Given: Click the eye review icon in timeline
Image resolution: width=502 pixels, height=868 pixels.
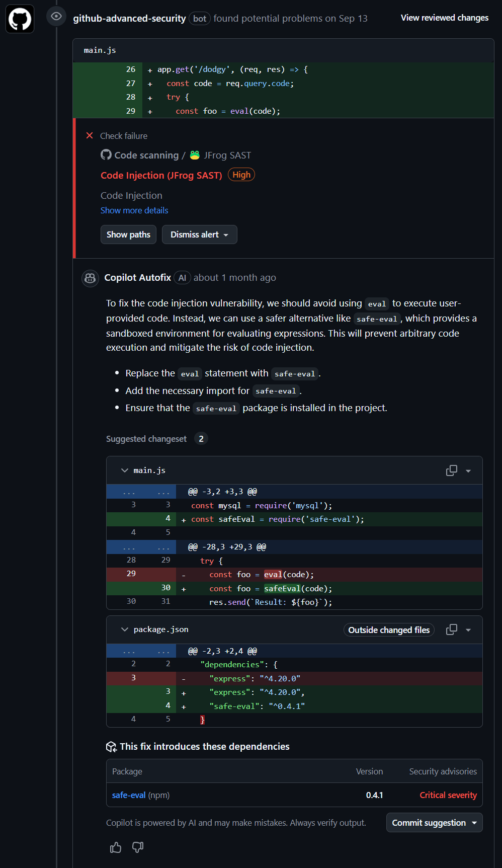Looking at the screenshot, I should point(56,17).
